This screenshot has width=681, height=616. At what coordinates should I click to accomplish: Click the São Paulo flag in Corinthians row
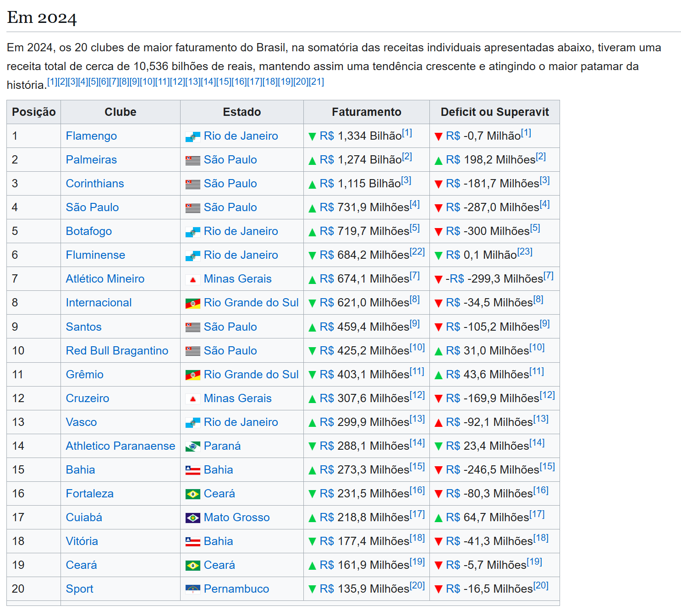192,184
